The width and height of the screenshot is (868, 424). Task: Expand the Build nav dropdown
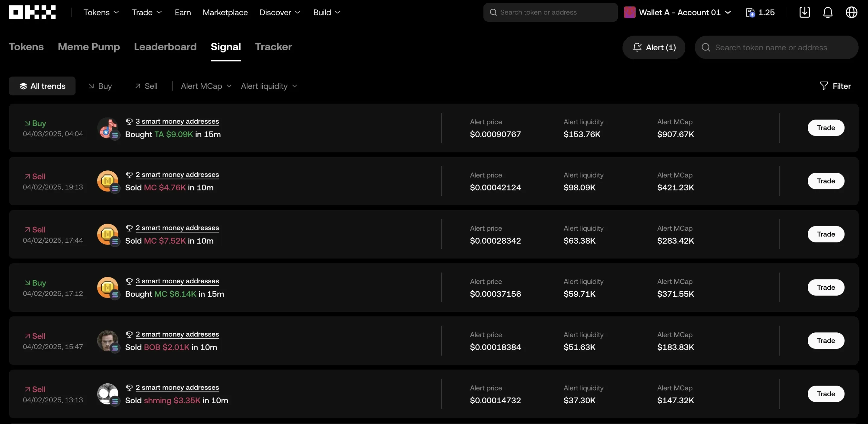coord(326,12)
